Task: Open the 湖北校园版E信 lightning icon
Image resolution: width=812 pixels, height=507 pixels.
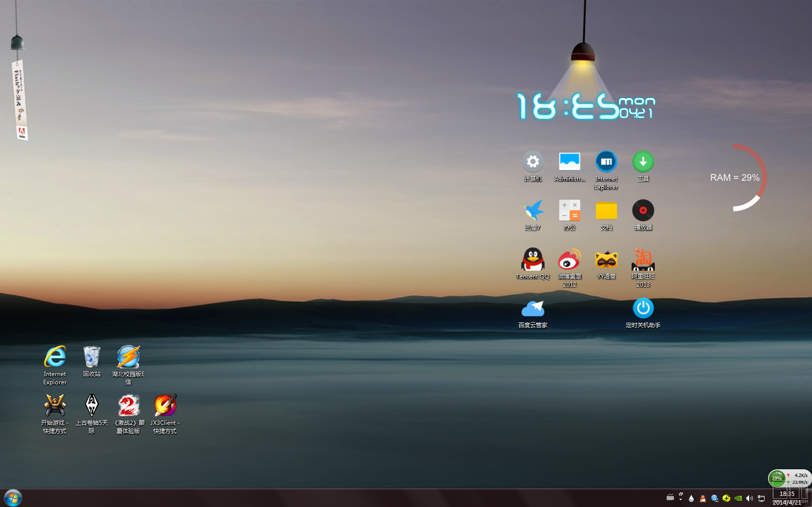Action: (128, 357)
